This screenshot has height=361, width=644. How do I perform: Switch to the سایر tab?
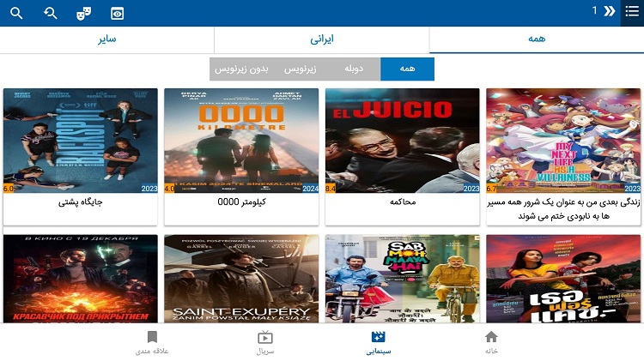(x=106, y=39)
